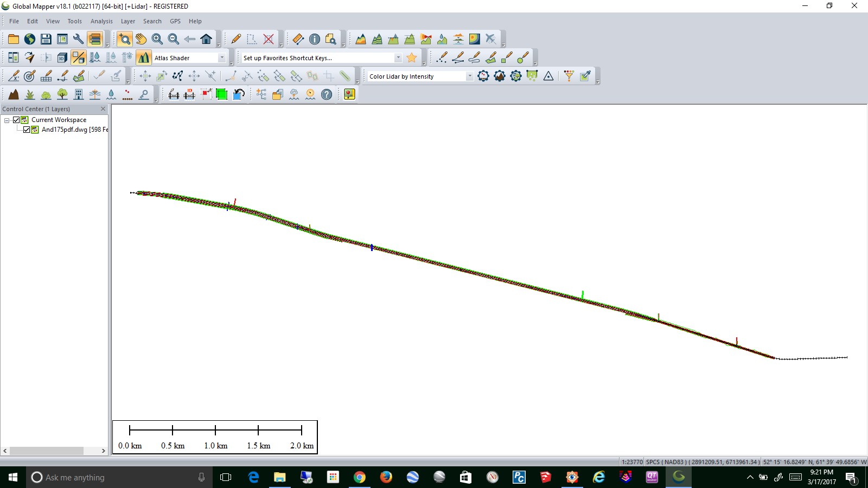Click the Zoom Out magnifier icon
Viewport: 868px width, 488px height.
(x=174, y=39)
